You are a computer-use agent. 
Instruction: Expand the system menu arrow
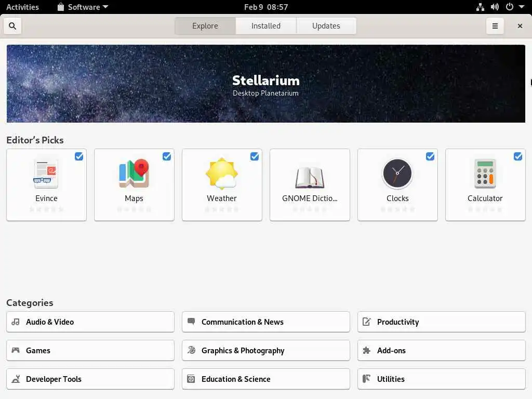[x=522, y=7]
